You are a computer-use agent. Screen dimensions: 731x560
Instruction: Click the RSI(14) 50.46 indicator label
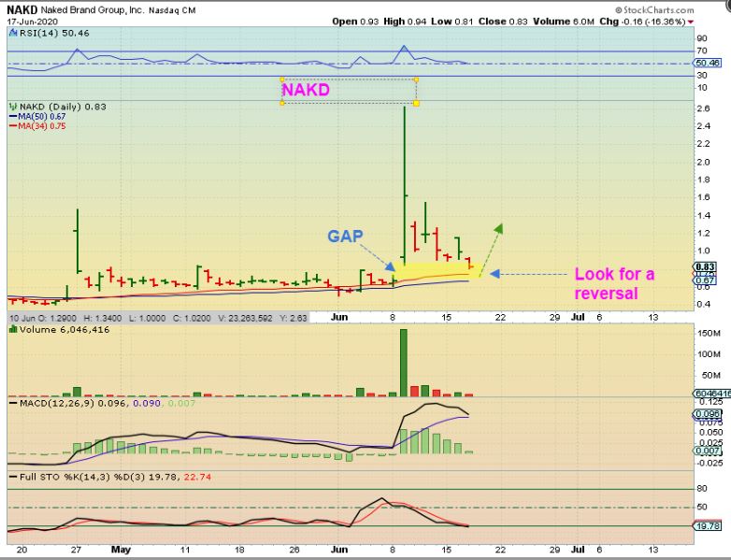click(x=54, y=33)
